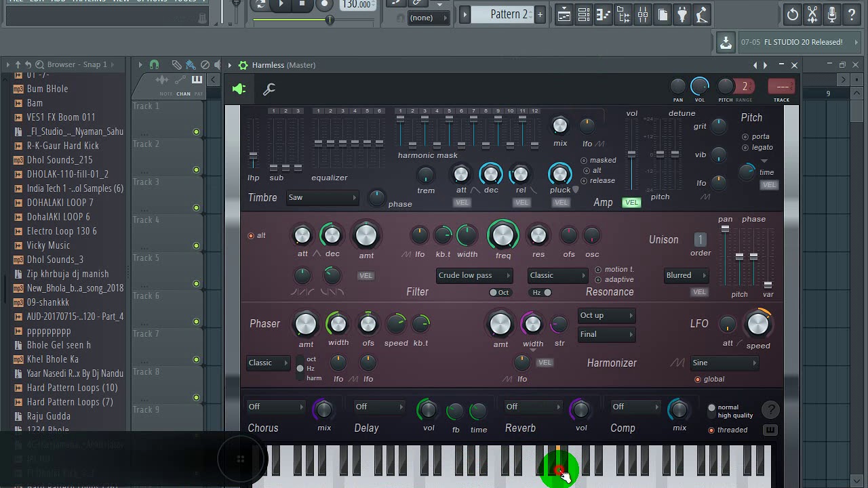Viewport: 868px width, 488px height.
Task: Click the browser reread undo arrow icon
Action: 28,64
